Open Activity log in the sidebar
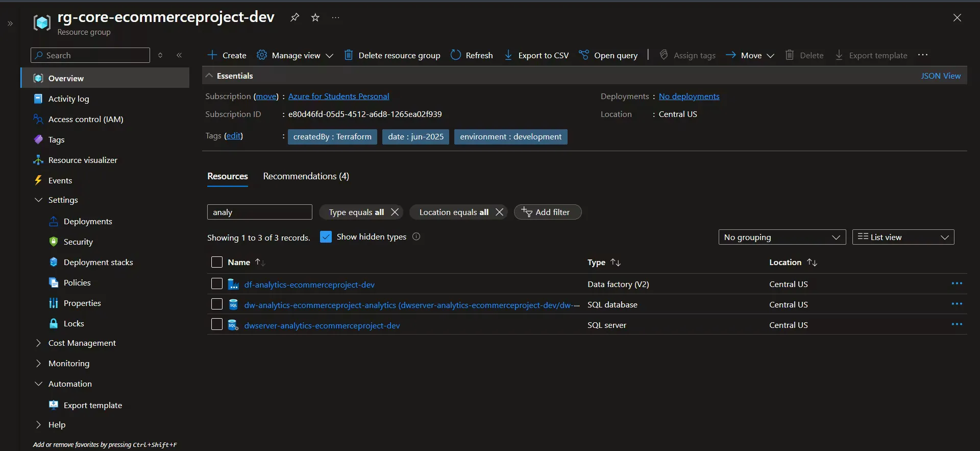The height and width of the screenshot is (451, 980). [68, 99]
